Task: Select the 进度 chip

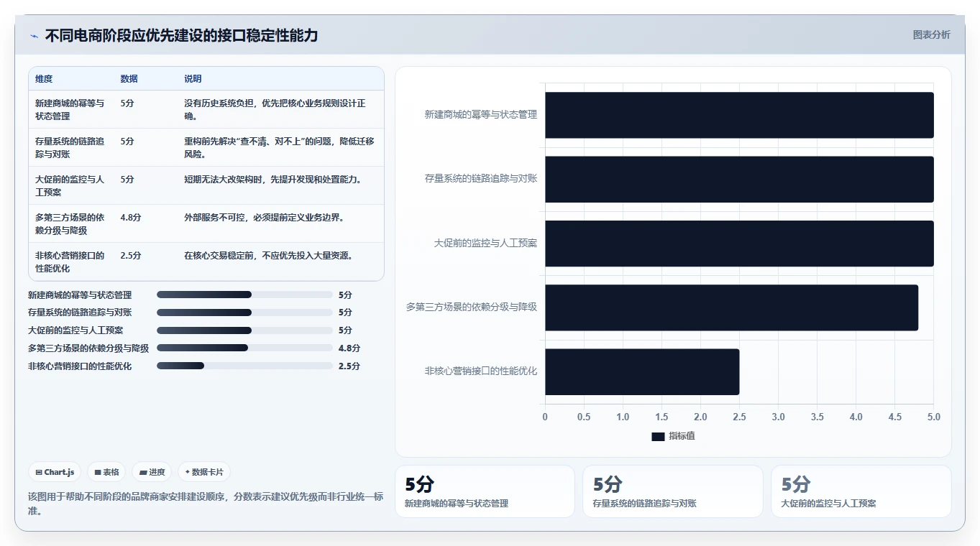Action: (152, 472)
